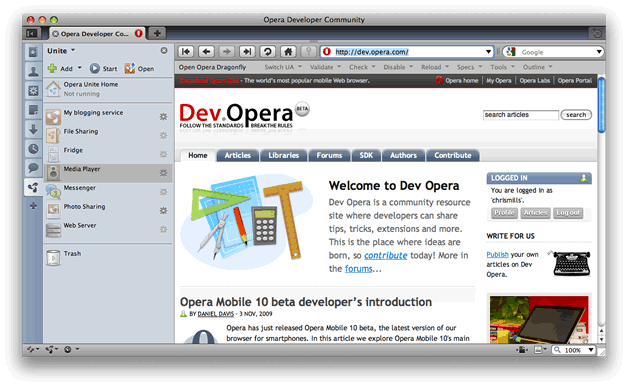Open the Downloads panel in sidebar
This screenshot has width=628, height=387.
(33, 129)
